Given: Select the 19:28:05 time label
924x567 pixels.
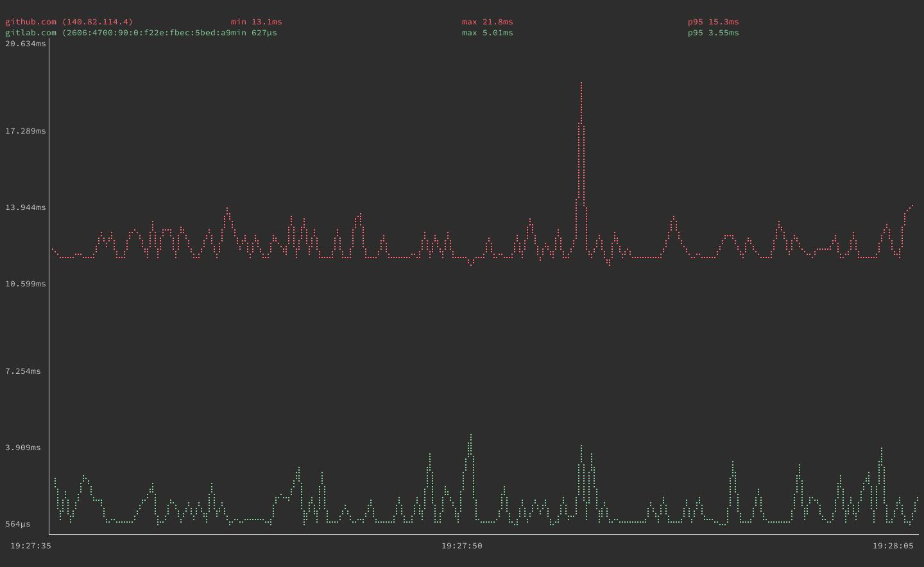Looking at the screenshot, I should click(x=893, y=546).
